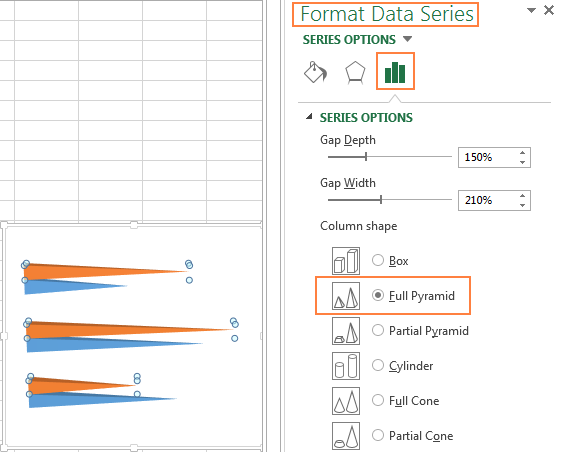Click the Gap Depth slider handle
565x452 pixels.
[x=366, y=156]
